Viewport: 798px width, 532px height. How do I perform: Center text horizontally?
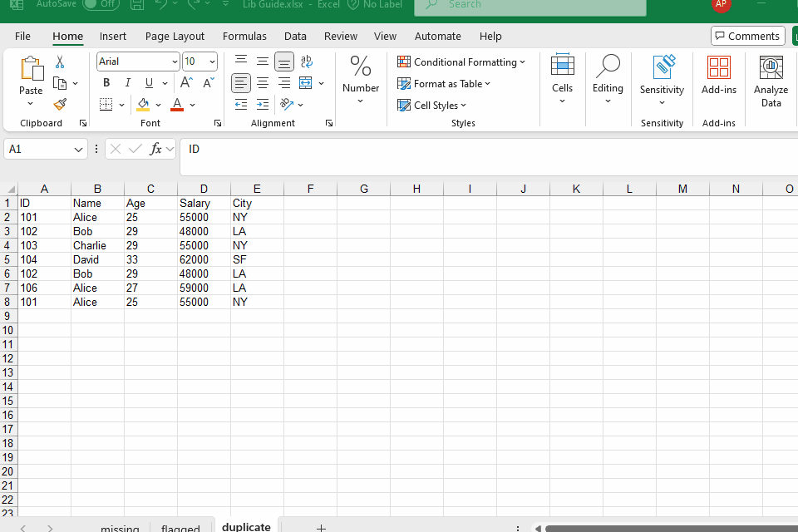click(x=263, y=82)
